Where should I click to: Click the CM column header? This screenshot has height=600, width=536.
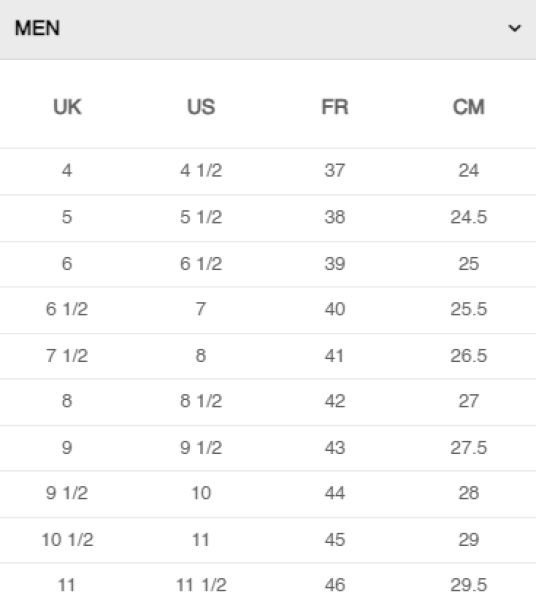469,107
